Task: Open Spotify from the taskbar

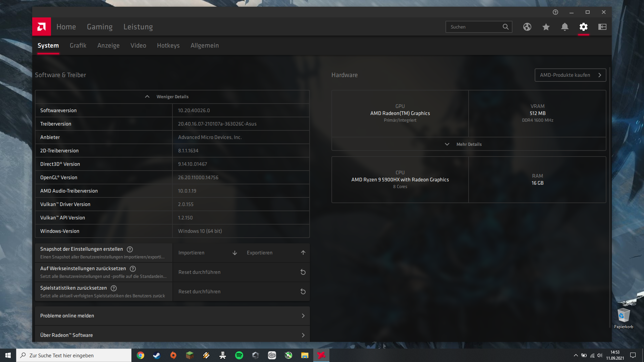Action: (x=239, y=355)
